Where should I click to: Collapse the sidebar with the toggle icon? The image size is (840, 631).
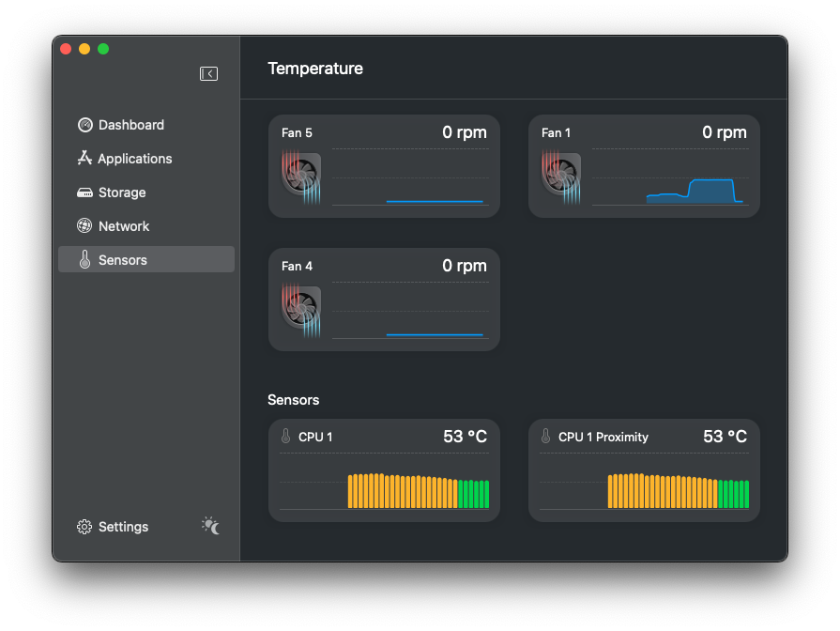click(x=208, y=73)
